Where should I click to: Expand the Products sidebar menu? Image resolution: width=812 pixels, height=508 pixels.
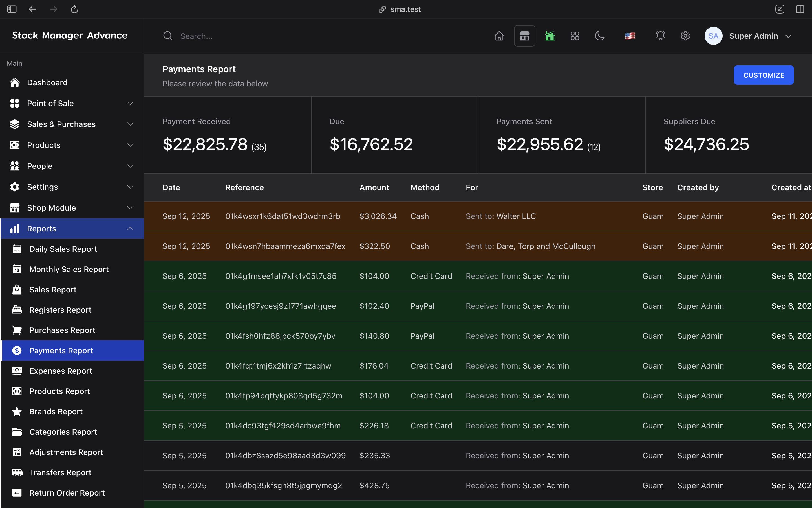click(x=72, y=145)
